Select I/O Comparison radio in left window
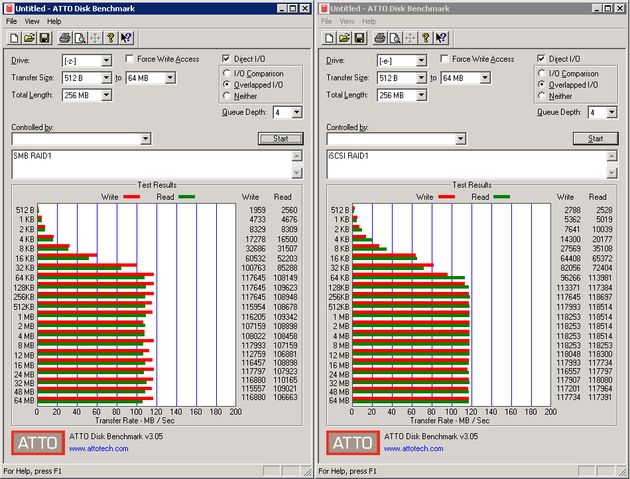 pos(227,74)
